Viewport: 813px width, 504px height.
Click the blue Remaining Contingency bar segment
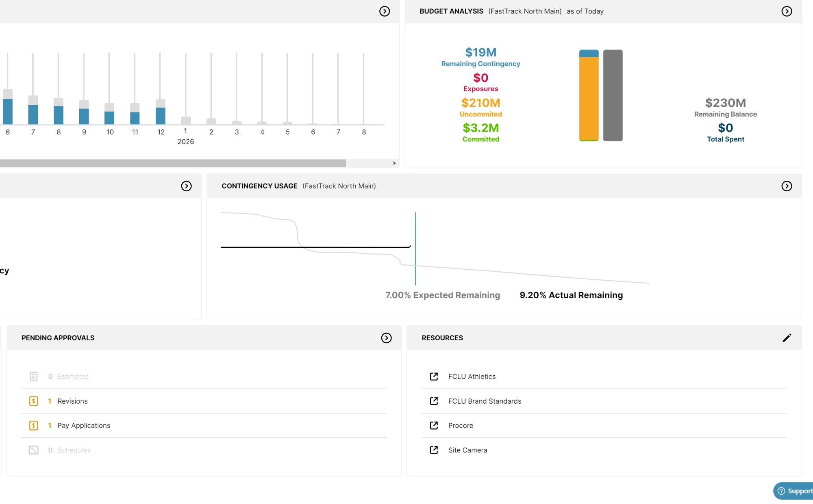click(589, 54)
